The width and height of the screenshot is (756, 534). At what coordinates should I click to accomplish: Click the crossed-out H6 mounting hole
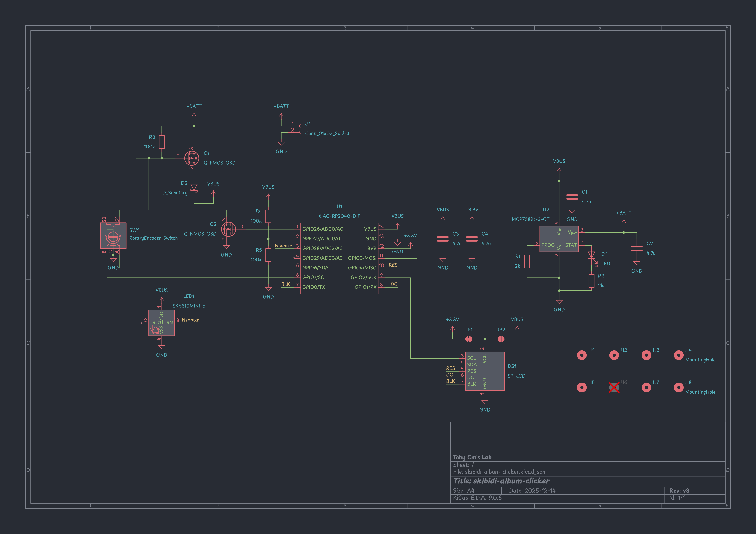click(614, 388)
